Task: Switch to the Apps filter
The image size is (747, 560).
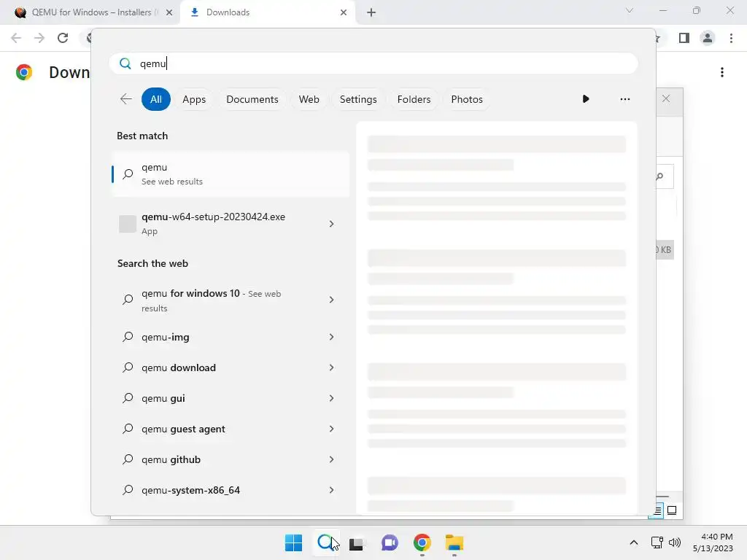Action: (194, 99)
